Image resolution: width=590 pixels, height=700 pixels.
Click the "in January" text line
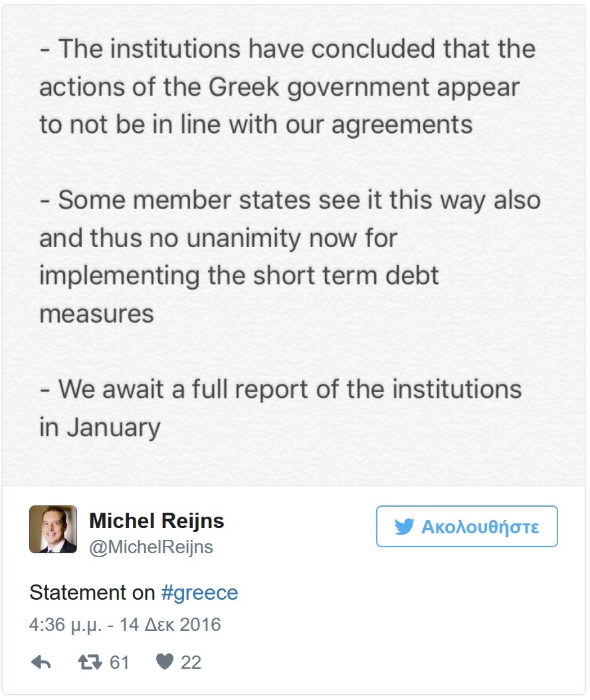100,427
